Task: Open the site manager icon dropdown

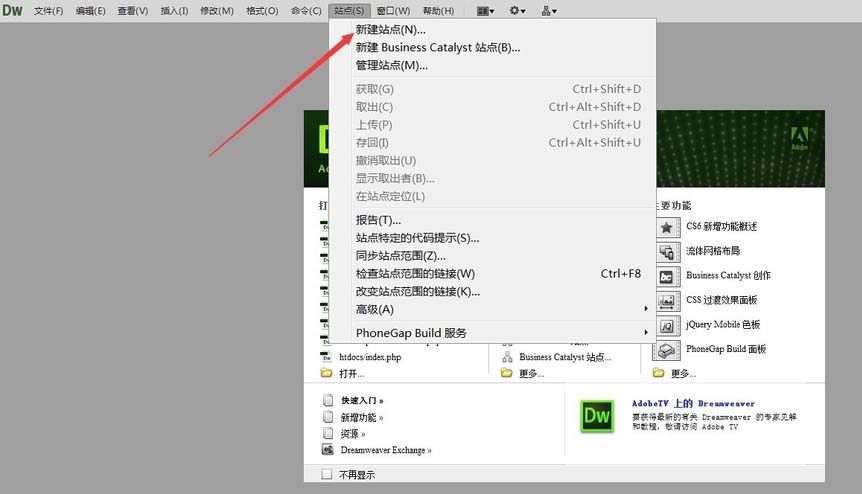Action: point(549,10)
